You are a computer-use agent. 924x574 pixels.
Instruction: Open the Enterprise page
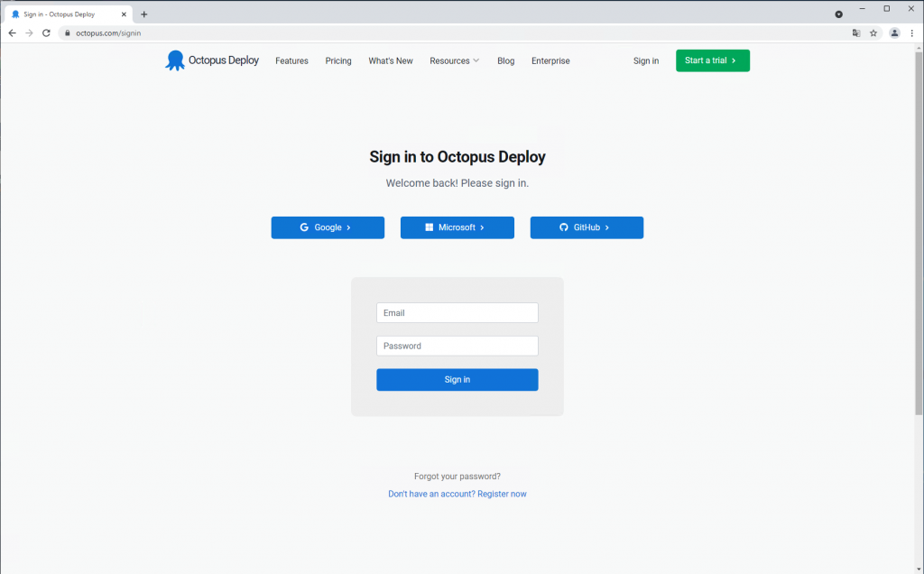click(550, 60)
